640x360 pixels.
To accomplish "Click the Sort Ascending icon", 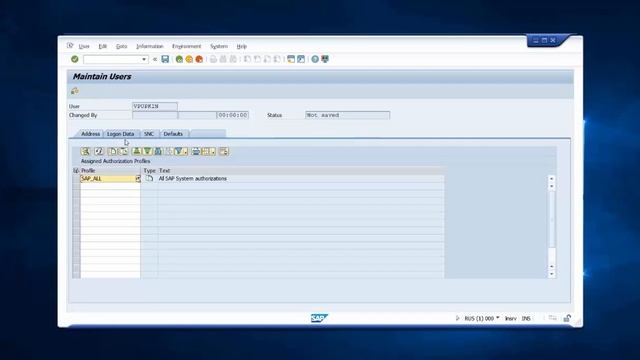I will (137, 151).
